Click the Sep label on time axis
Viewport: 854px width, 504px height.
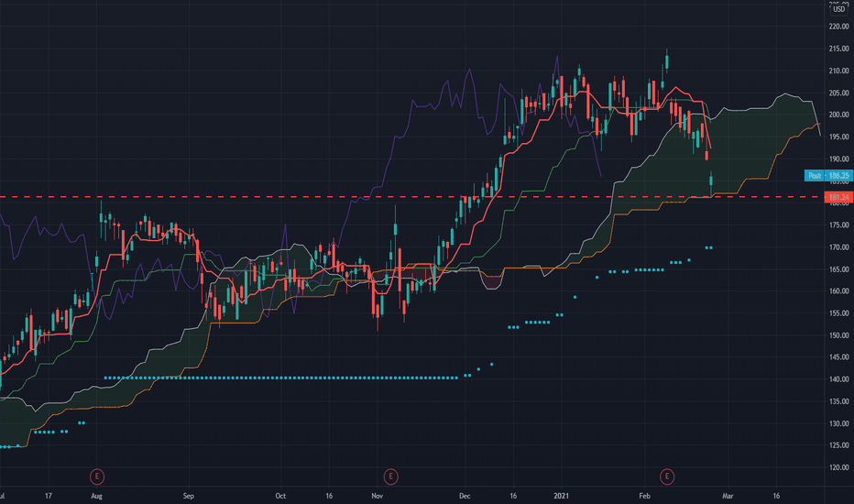coord(188,496)
